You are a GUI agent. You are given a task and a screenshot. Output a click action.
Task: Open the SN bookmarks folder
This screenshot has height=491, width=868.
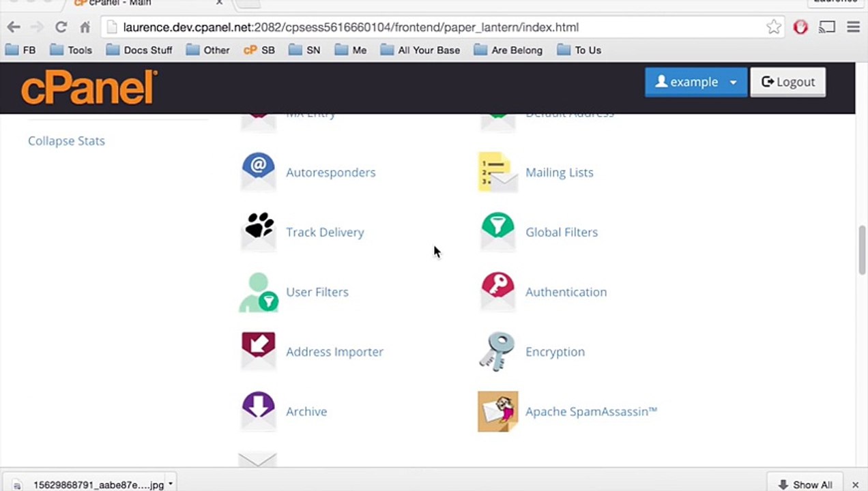tap(304, 50)
